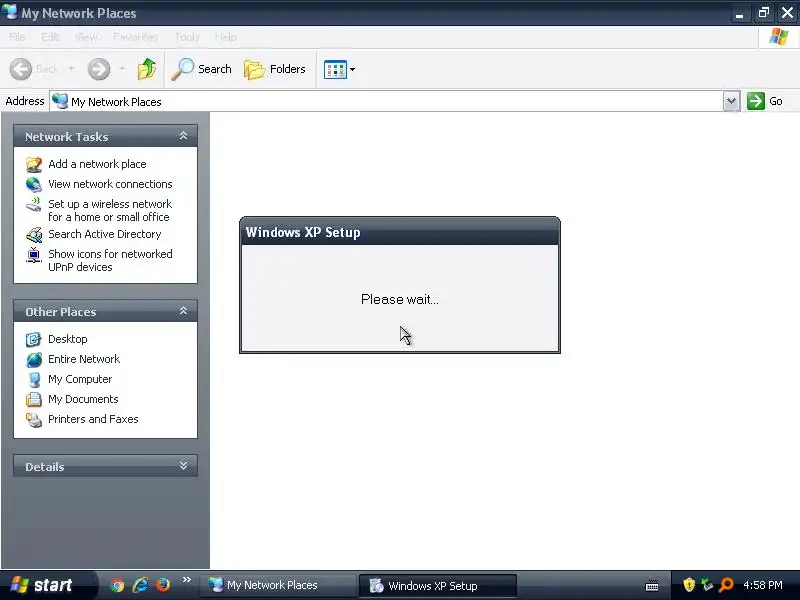Viewport: 800px width, 600px height.
Task: Click the Views icon in toolbar
Action: [x=335, y=69]
